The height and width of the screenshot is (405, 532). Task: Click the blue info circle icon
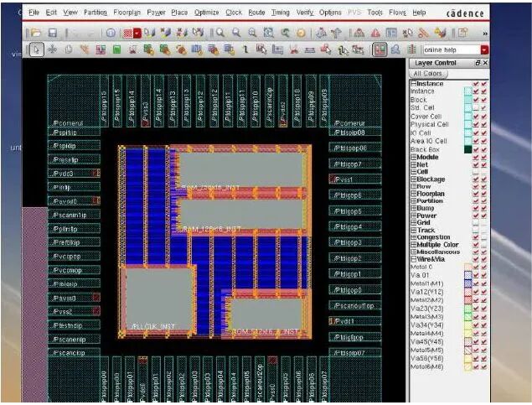click(111, 33)
